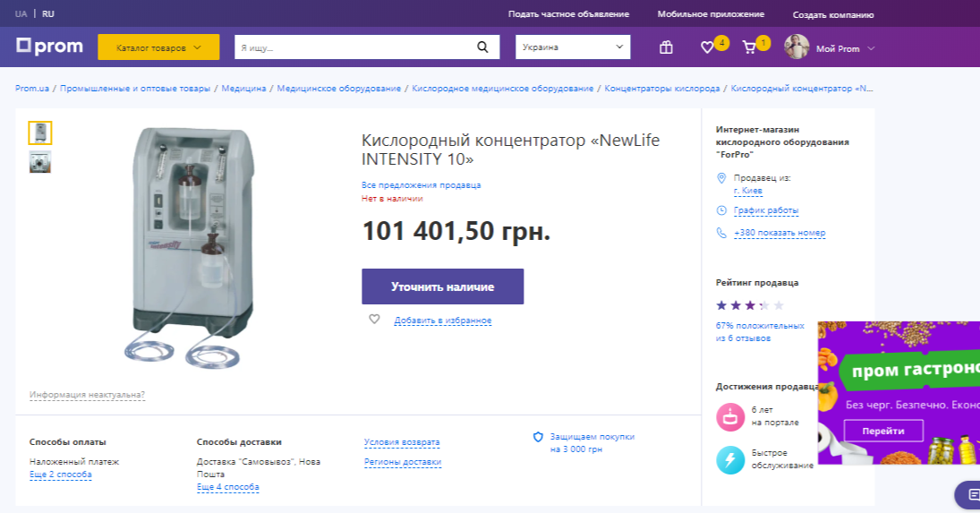Click the last breadcrumb Кислородный концентратор «N…

(802, 88)
